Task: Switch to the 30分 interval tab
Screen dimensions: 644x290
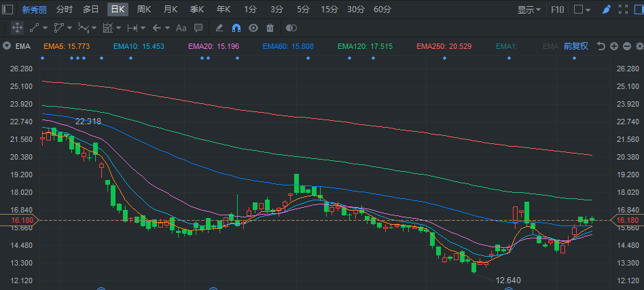Action: pyautogui.click(x=356, y=10)
